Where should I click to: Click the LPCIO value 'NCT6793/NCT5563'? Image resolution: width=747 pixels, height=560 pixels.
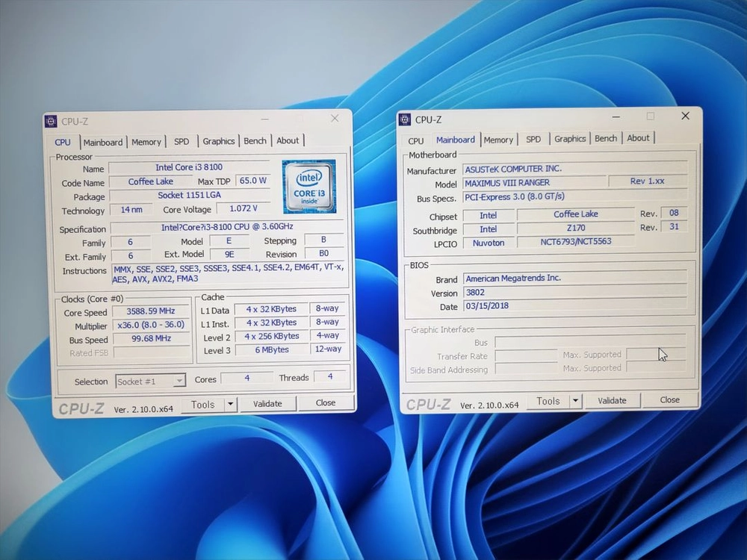[x=576, y=241]
